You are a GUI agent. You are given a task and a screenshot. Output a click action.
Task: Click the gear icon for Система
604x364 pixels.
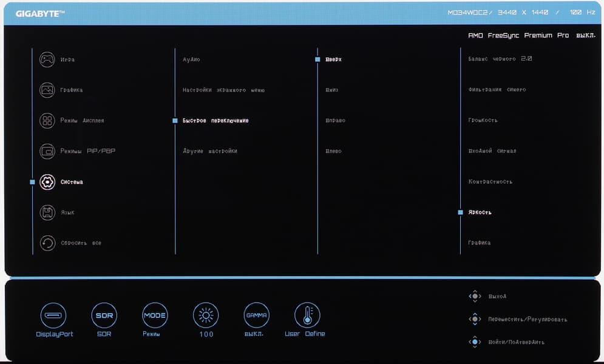click(47, 182)
